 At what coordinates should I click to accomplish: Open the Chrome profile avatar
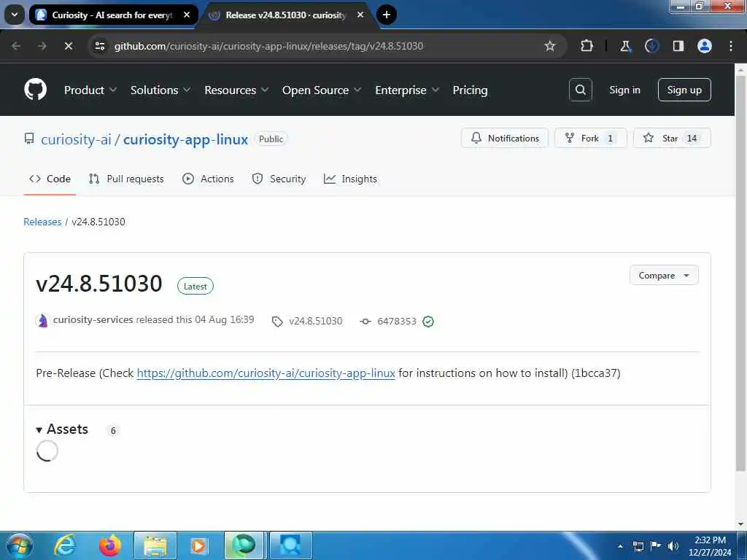click(704, 46)
